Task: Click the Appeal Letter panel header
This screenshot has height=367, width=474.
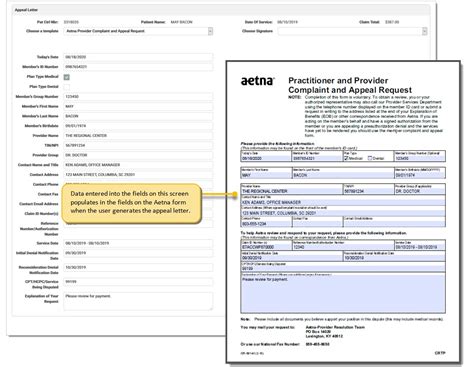Action: coord(221,10)
